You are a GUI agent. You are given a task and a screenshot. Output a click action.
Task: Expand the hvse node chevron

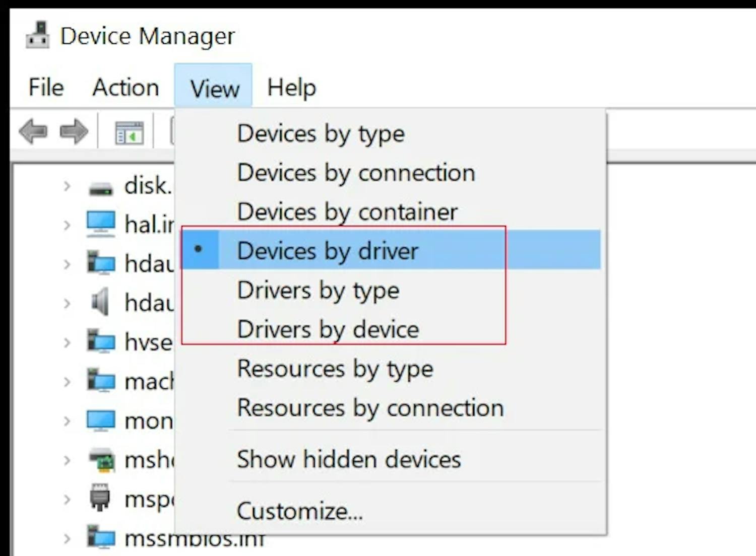67,342
